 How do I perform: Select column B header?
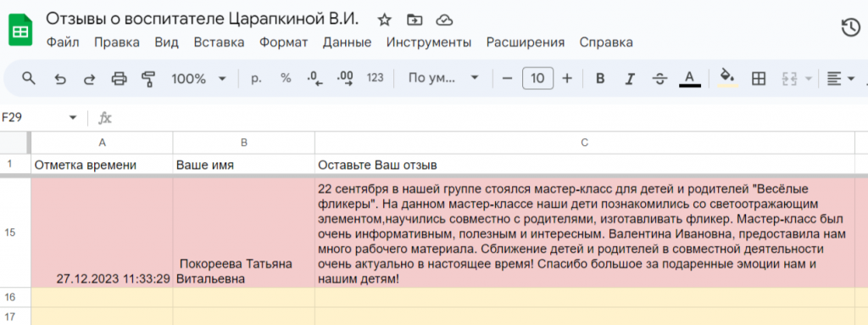243,143
